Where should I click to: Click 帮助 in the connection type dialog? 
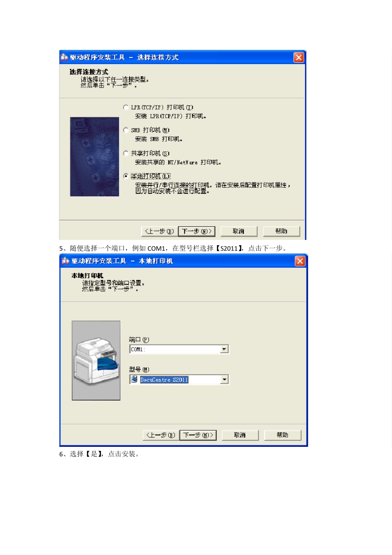click(281, 231)
